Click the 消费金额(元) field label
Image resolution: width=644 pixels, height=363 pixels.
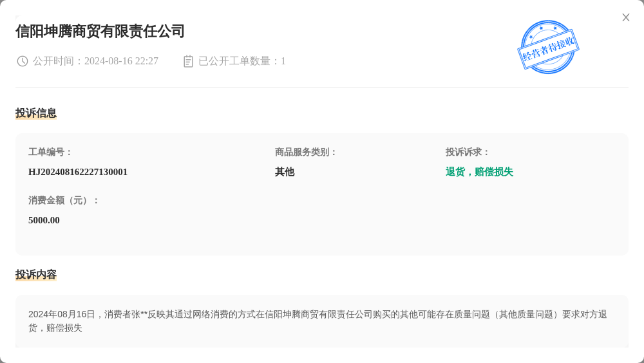pyautogui.click(x=63, y=200)
